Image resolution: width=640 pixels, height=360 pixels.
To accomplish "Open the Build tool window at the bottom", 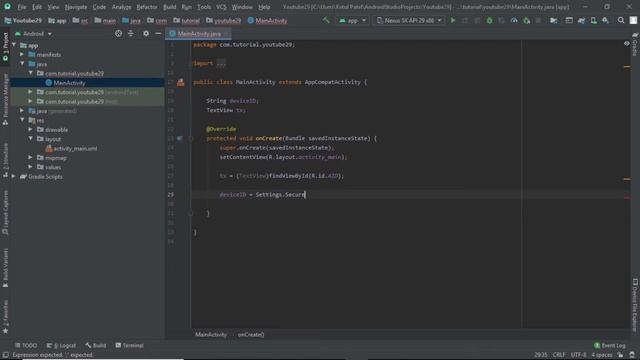I will (96, 345).
